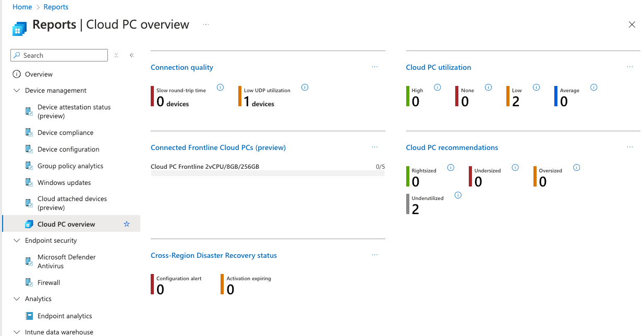Show info for Slow round-trip time
Image resolution: width=644 pixels, height=336 pixels.
click(x=220, y=88)
